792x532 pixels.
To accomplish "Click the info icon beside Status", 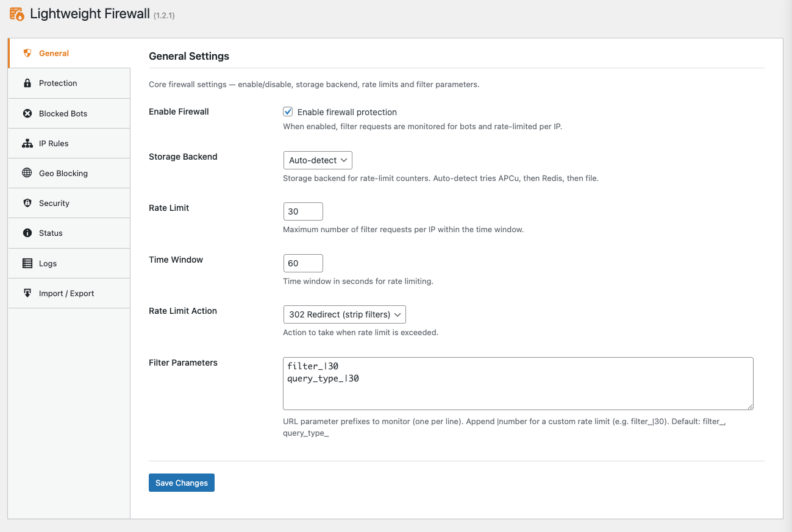I will click(27, 233).
